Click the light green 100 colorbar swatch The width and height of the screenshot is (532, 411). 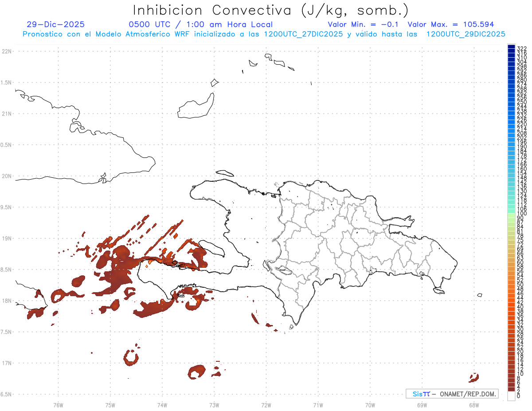coord(511,215)
